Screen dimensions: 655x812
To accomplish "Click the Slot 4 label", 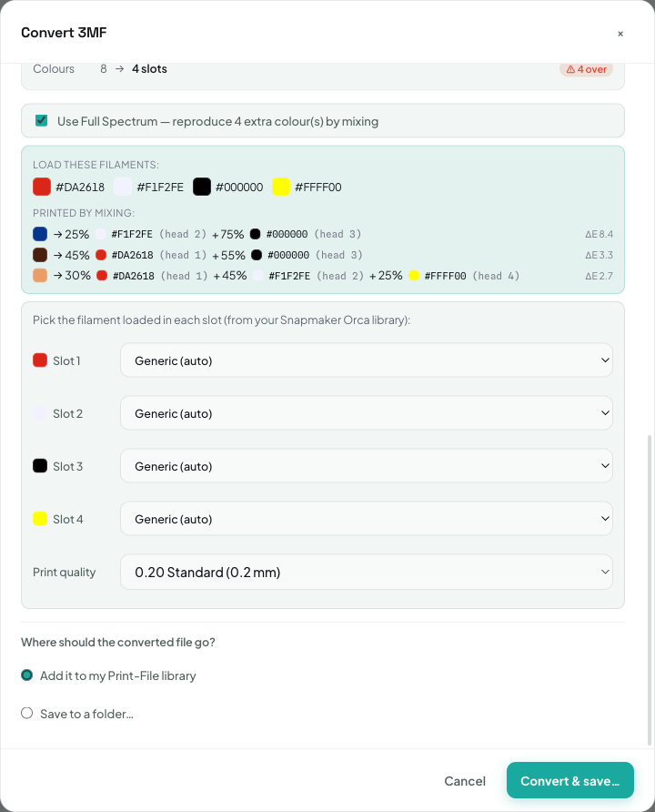I will (68, 519).
